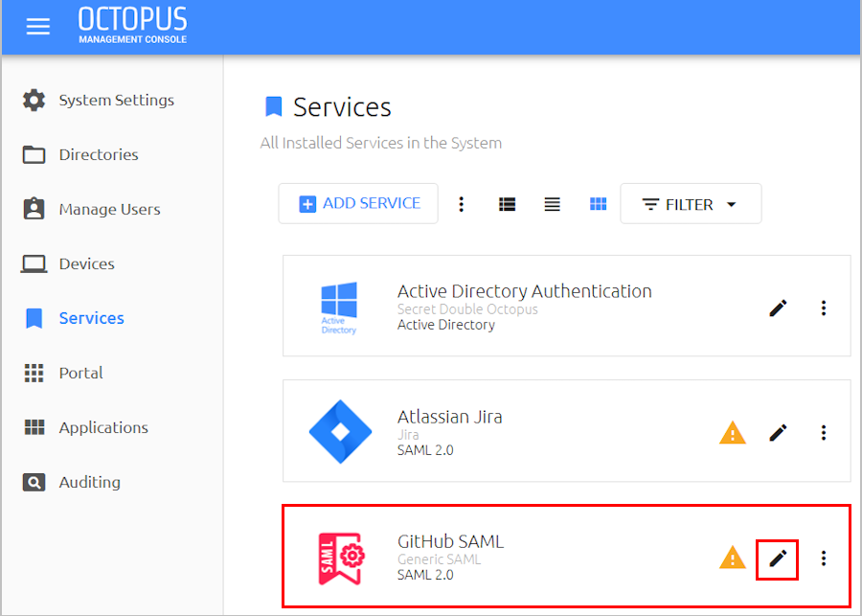Click 'Secret Double Octopus' subtitle
The width and height of the screenshot is (862, 616).
[467, 309]
